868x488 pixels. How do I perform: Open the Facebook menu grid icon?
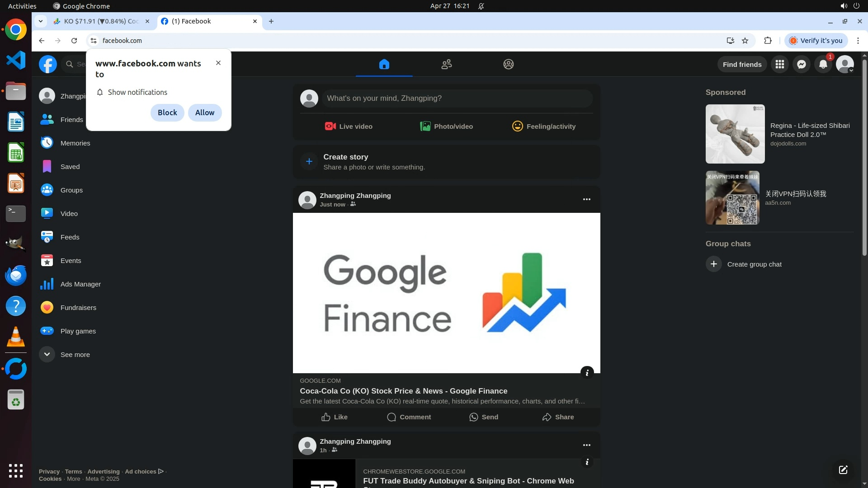[x=780, y=65]
